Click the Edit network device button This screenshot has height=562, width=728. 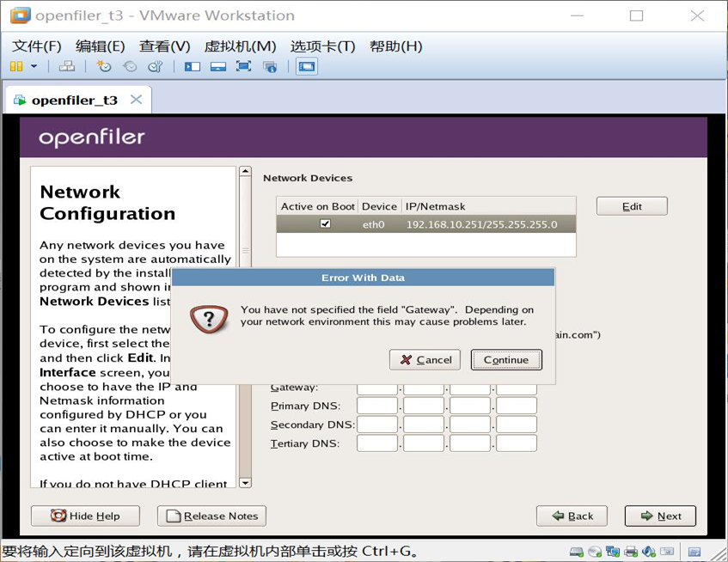(632, 206)
